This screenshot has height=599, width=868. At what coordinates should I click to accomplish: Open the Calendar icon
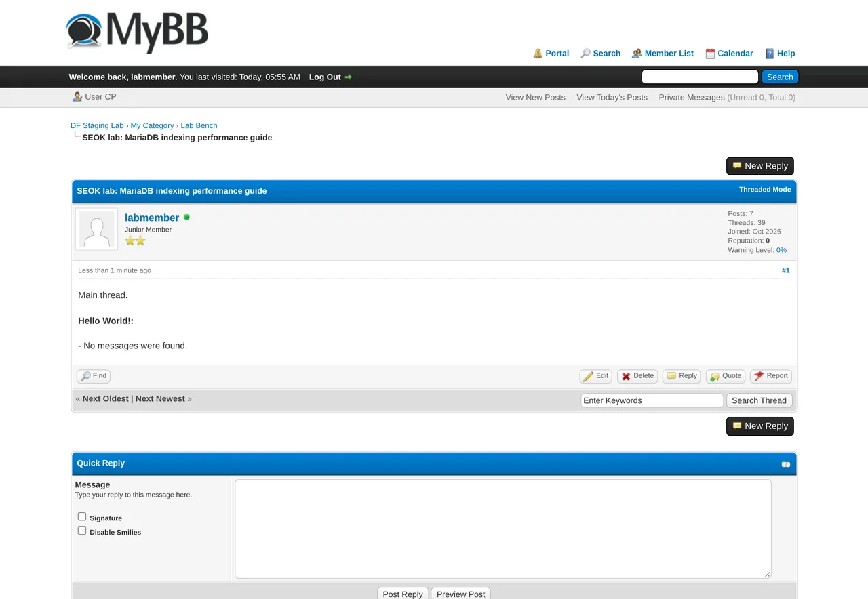710,54
